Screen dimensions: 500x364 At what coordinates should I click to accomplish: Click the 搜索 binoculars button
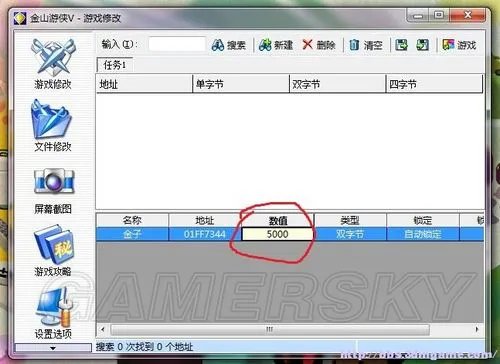click(x=229, y=45)
